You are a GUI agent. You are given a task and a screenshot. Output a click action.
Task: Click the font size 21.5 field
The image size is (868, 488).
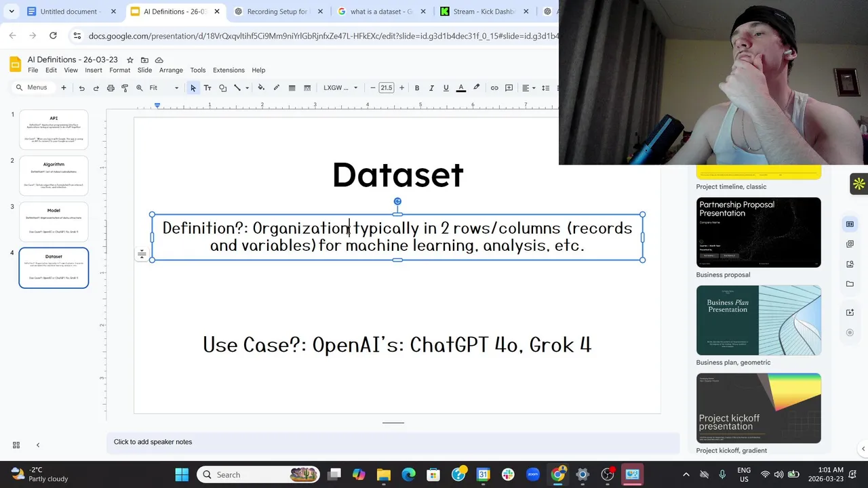coord(387,88)
